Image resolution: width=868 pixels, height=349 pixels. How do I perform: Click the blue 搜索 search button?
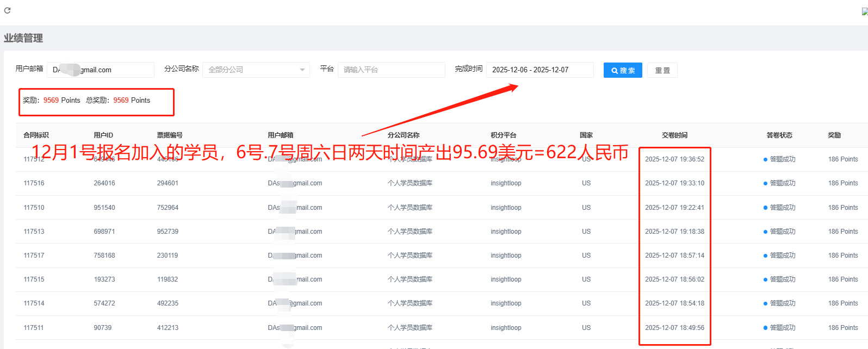click(x=623, y=70)
